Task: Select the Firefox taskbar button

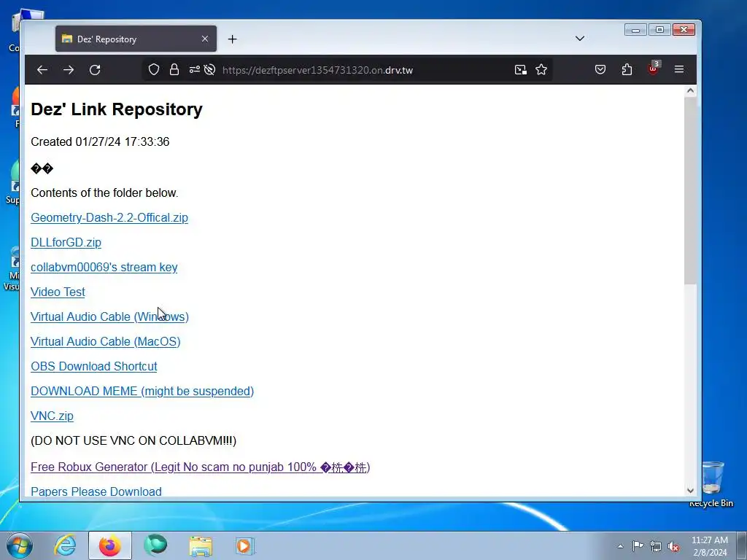Action: click(109, 545)
